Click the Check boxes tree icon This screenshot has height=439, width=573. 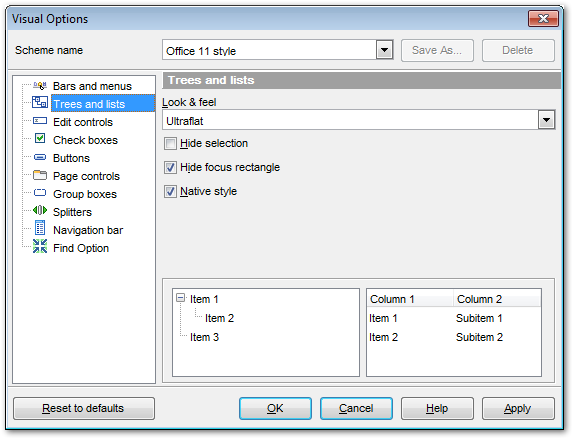(x=40, y=138)
